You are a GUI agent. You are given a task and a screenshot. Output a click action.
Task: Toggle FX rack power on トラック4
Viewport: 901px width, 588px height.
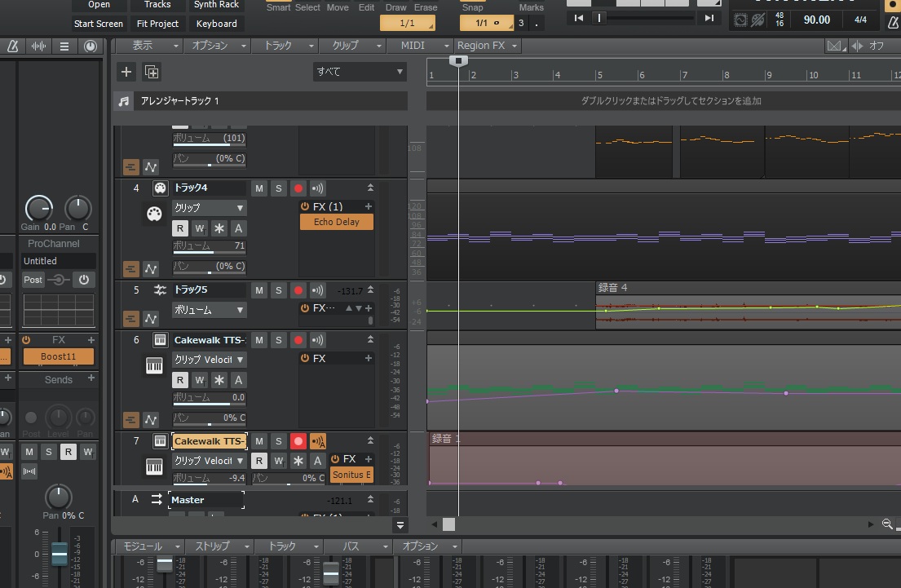point(305,207)
